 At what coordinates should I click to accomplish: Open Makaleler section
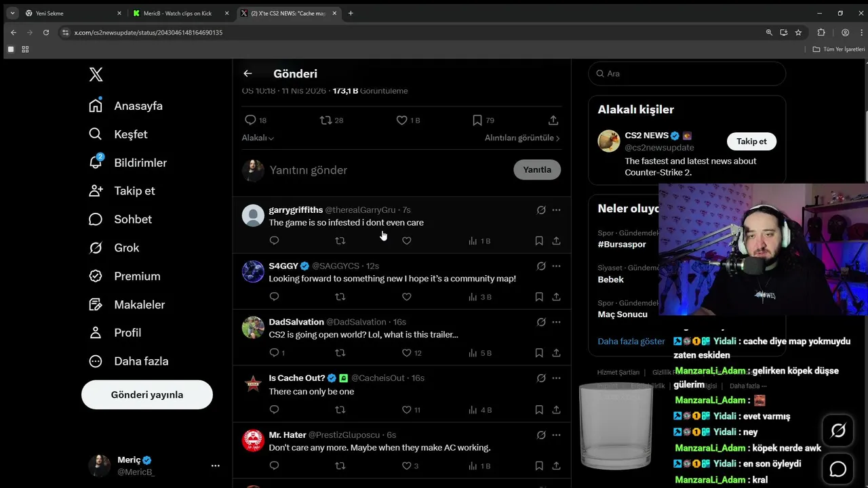pos(127,304)
